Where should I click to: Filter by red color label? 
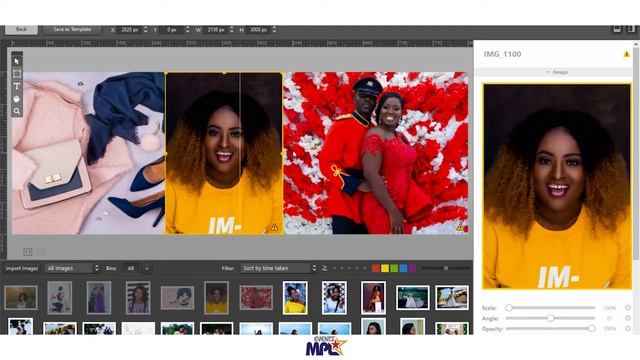tap(376, 268)
